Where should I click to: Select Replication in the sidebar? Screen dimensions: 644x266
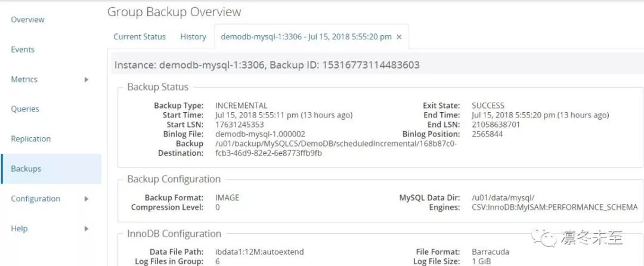click(x=30, y=139)
